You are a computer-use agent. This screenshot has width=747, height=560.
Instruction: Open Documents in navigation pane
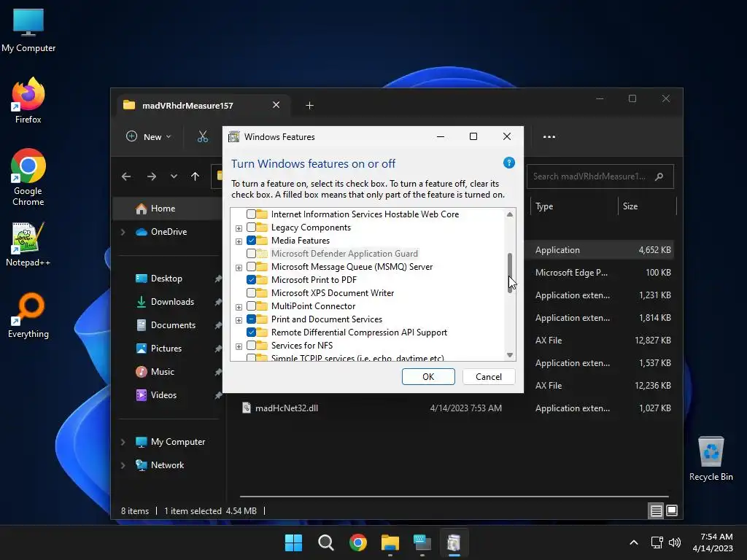click(171, 325)
